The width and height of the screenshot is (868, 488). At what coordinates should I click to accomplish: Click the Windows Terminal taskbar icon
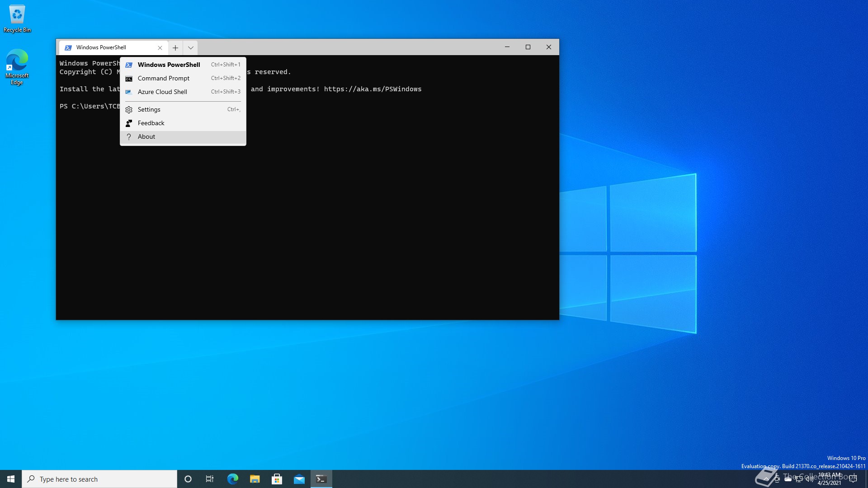321,479
